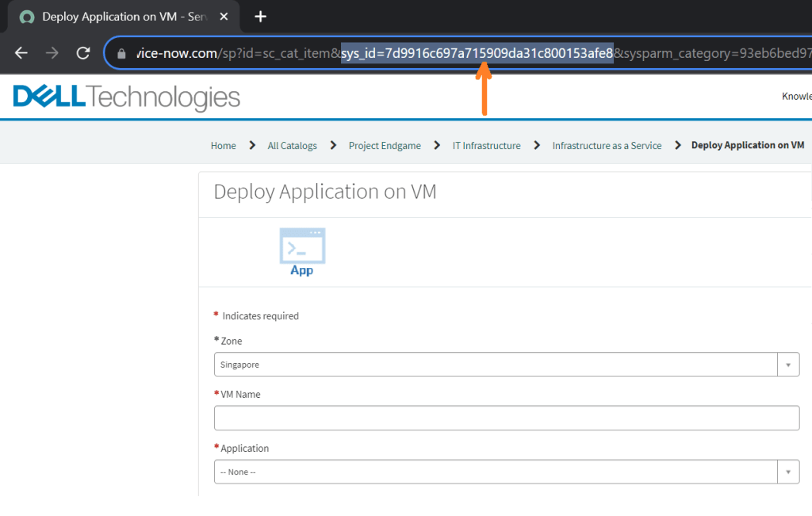Go to Home breadcrumb
This screenshot has width=812, height=516.
(x=223, y=146)
